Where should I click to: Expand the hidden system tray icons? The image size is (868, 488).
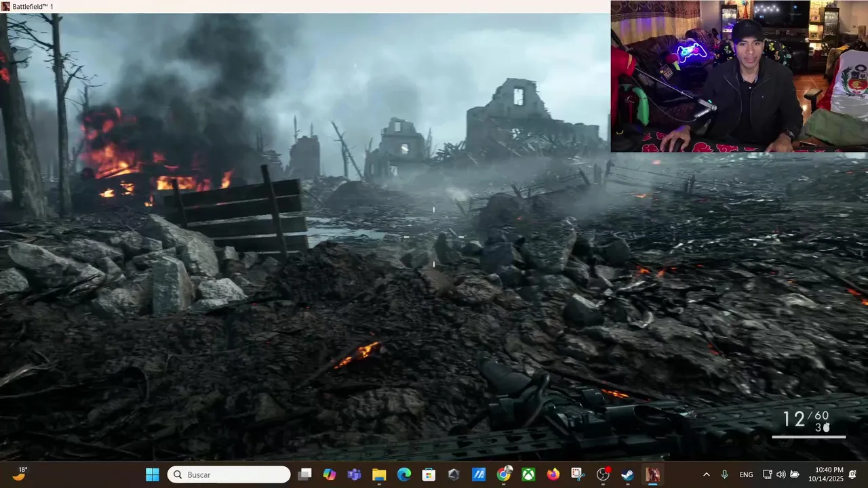pos(706,474)
